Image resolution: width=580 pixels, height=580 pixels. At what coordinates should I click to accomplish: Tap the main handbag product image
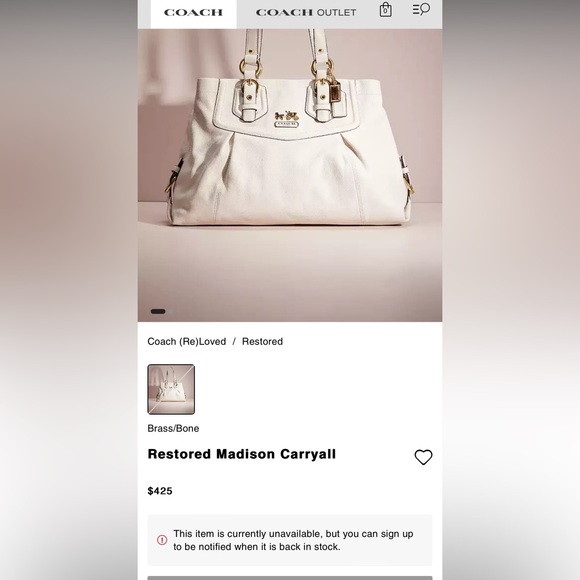pyautogui.click(x=290, y=175)
